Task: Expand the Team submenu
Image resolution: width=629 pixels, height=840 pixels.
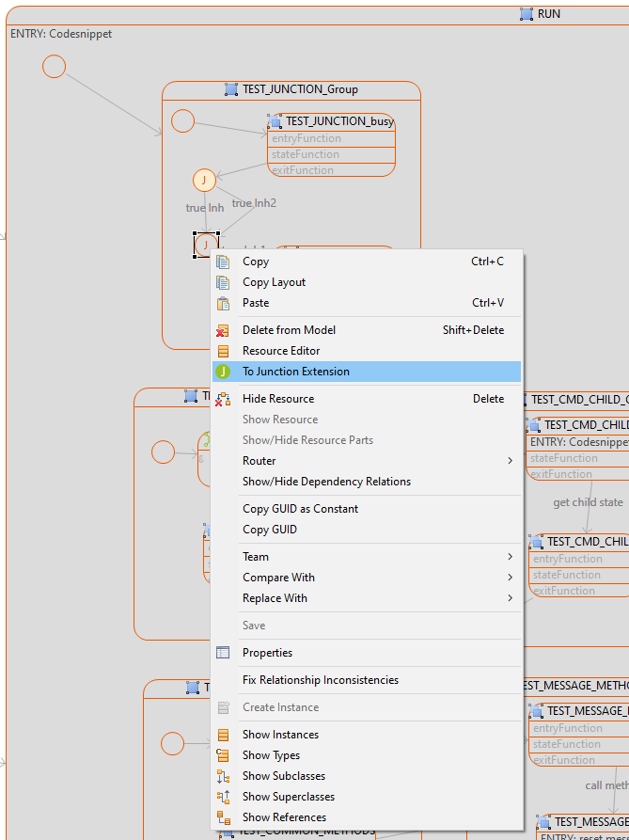Action: tap(511, 557)
